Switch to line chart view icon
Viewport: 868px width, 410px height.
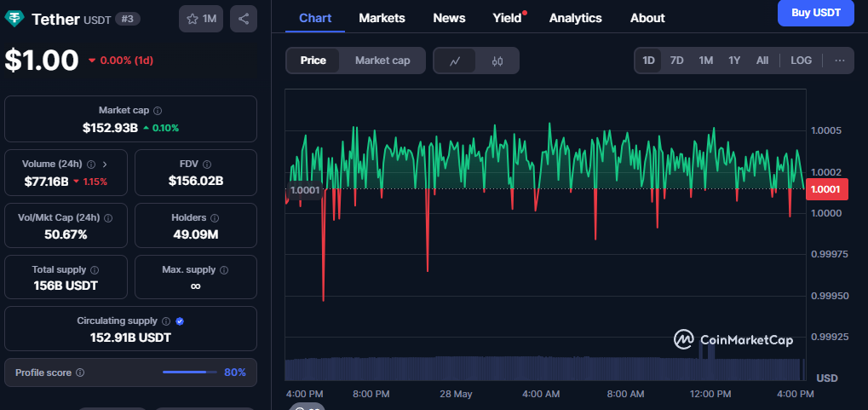pos(455,61)
